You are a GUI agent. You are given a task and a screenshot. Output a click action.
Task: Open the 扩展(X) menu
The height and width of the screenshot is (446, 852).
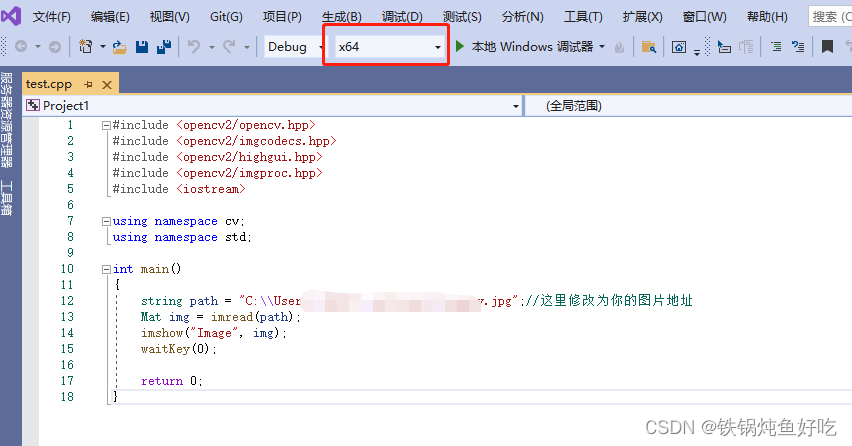642,17
